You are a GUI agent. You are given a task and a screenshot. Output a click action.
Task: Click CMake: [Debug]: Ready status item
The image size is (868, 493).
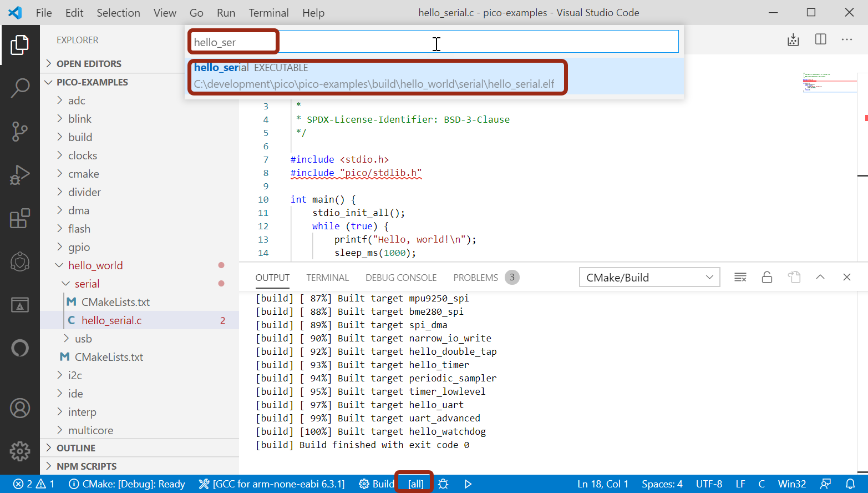127,484
